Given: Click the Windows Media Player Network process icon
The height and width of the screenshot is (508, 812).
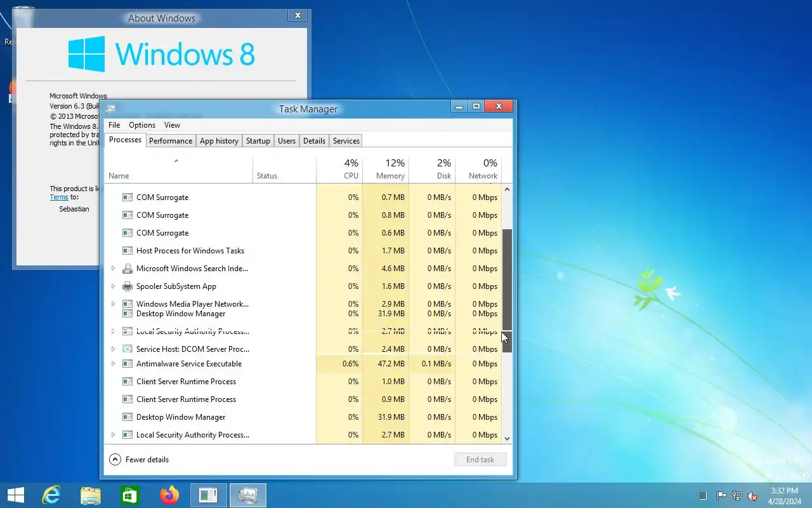Looking at the screenshot, I should coord(127,304).
